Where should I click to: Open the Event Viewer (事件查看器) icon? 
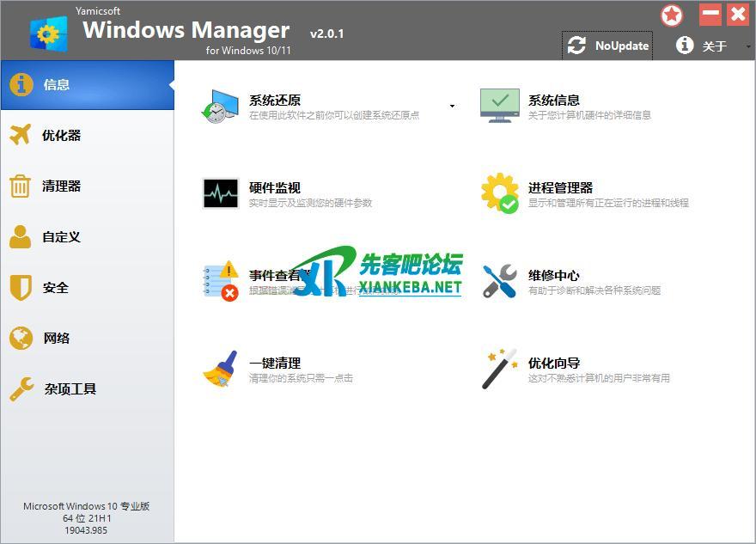[220, 281]
